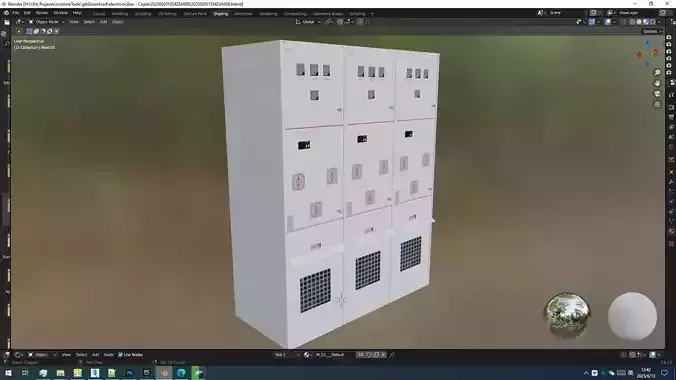676x380 pixels.
Task: Switch to the Texture Paint workspace tab
Action: coord(195,14)
